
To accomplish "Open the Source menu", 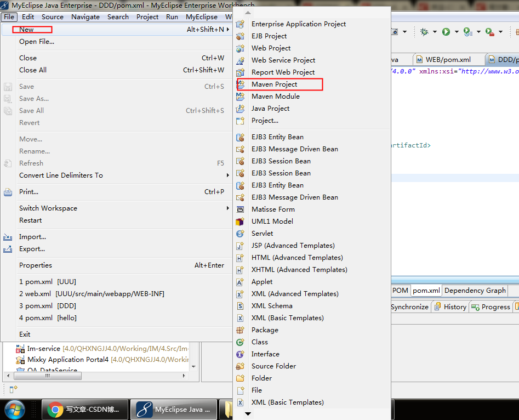I will tap(52, 17).
